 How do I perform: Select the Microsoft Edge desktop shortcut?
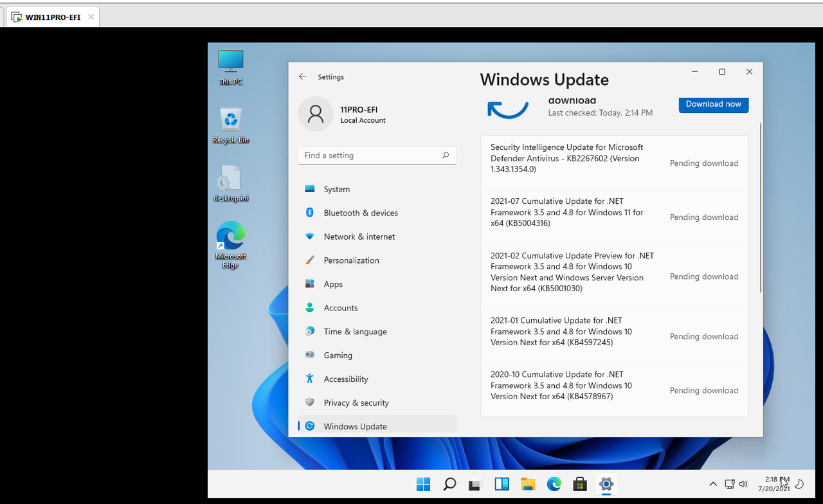tap(231, 245)
